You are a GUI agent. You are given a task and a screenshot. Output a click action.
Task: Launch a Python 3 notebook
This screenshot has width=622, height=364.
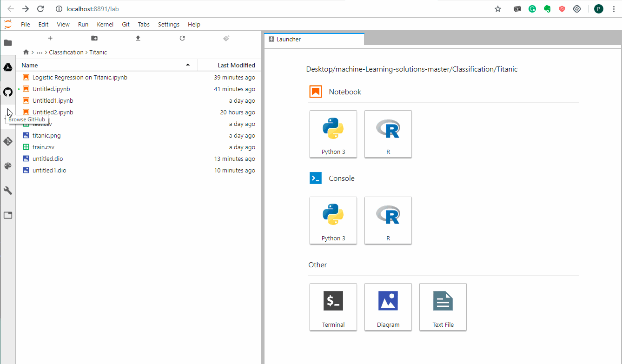click(x=333, y=134)
